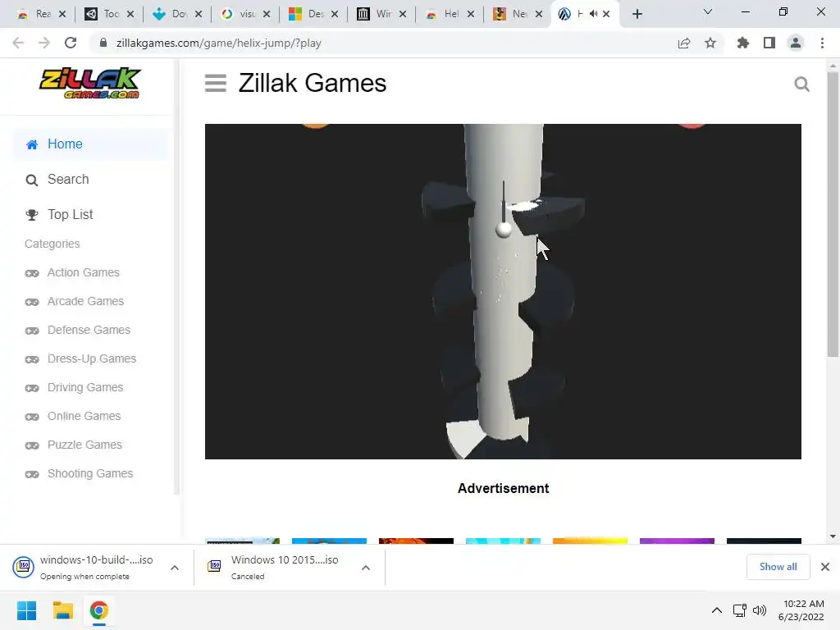This screenshot has width=840, height=630.
Task: Toggle Chrome side panel
Action: [x=769, y=43]
